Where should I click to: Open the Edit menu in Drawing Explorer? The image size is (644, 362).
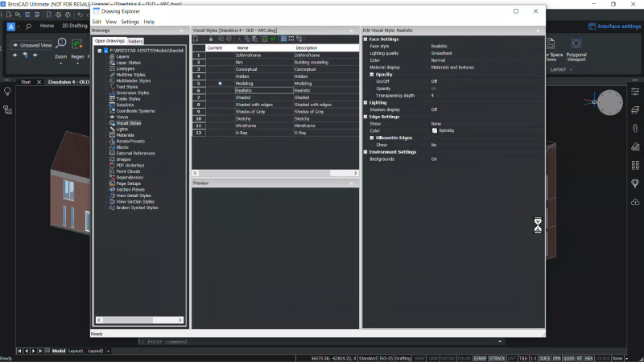pyautogui.click(x=97, y=22)
